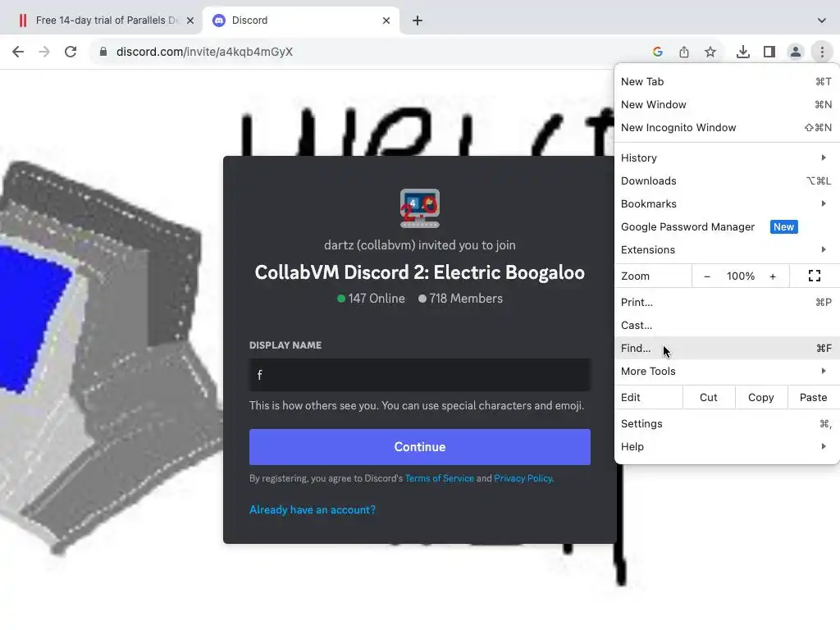Screen dimensions: 840x630
Task: Expand the Bookmarks submenu
Action: pos(727,203)
